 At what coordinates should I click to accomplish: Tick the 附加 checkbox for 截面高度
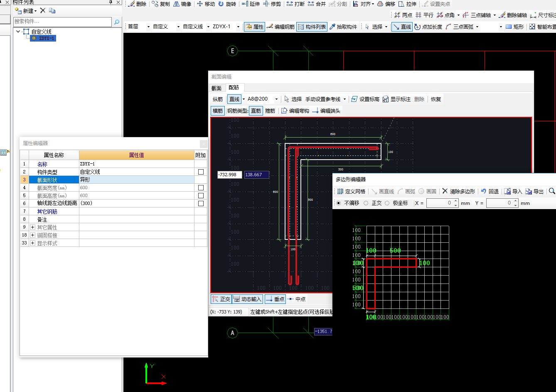pos(201,195)
